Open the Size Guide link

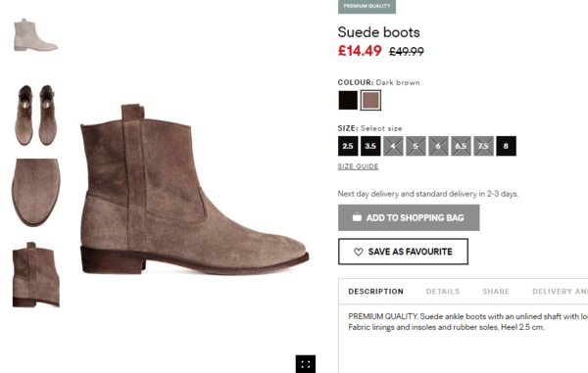358,166
